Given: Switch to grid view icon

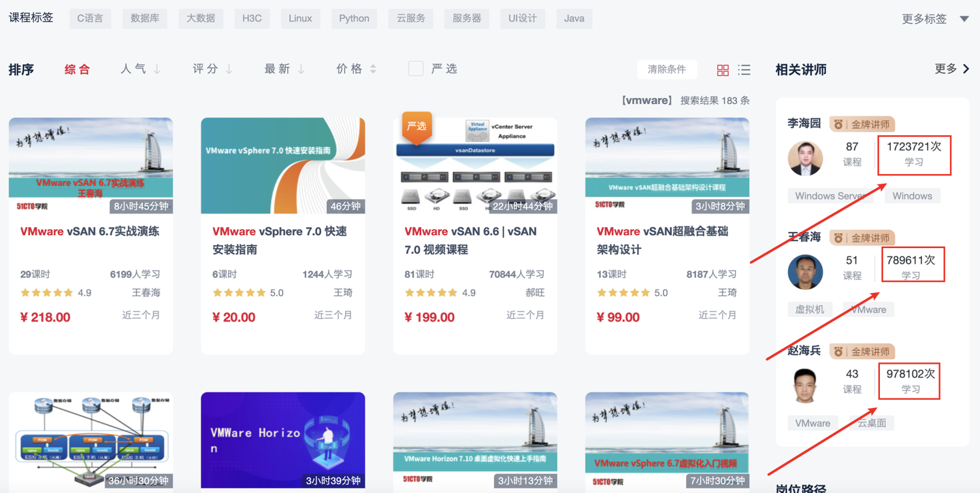Looking at the screenshot, I should [x=723, y=69].
